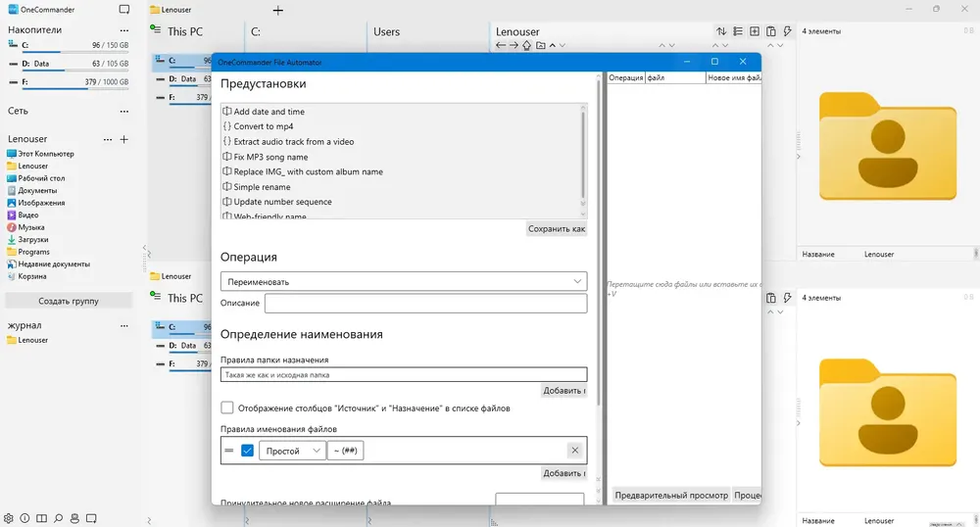Open Lenouser group three-dots menu
Image resolution: width=980 pixels, height=527 pixels.
tap(108, 139)
